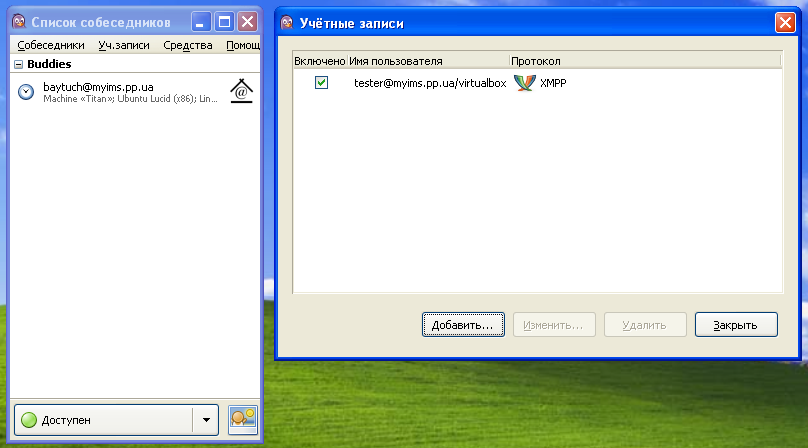Select buddy baytuch@myims.pp.ua
Viewport: 808px width, 448px height.
pos(134,92)
